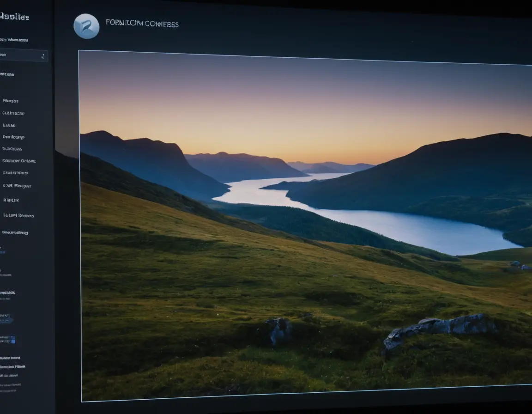
Task: Open the "CAR Ranger" sidebar item
Action: [x=17, y=186]
